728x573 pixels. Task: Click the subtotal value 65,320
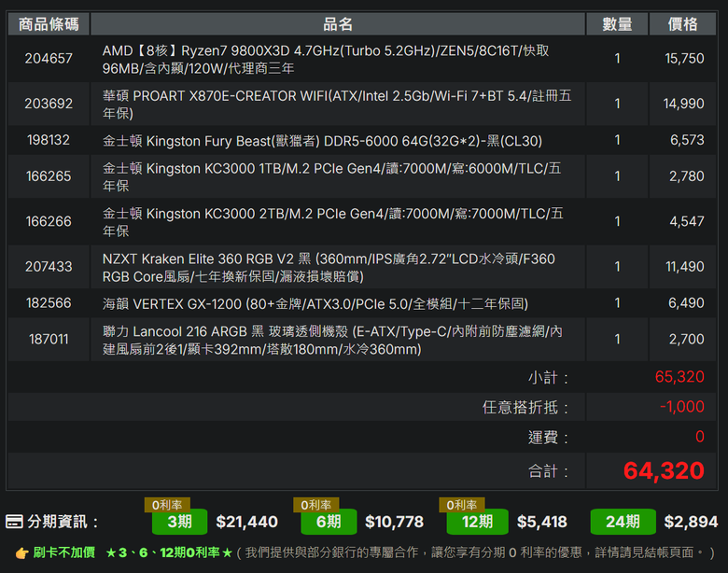pos(679,377)
